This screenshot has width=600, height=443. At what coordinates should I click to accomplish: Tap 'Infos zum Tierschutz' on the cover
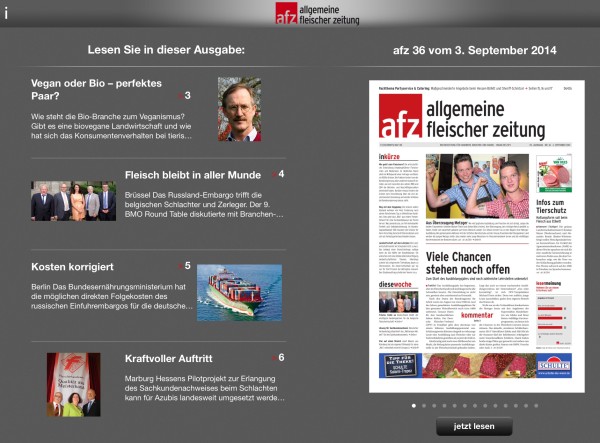click(551, 206)
